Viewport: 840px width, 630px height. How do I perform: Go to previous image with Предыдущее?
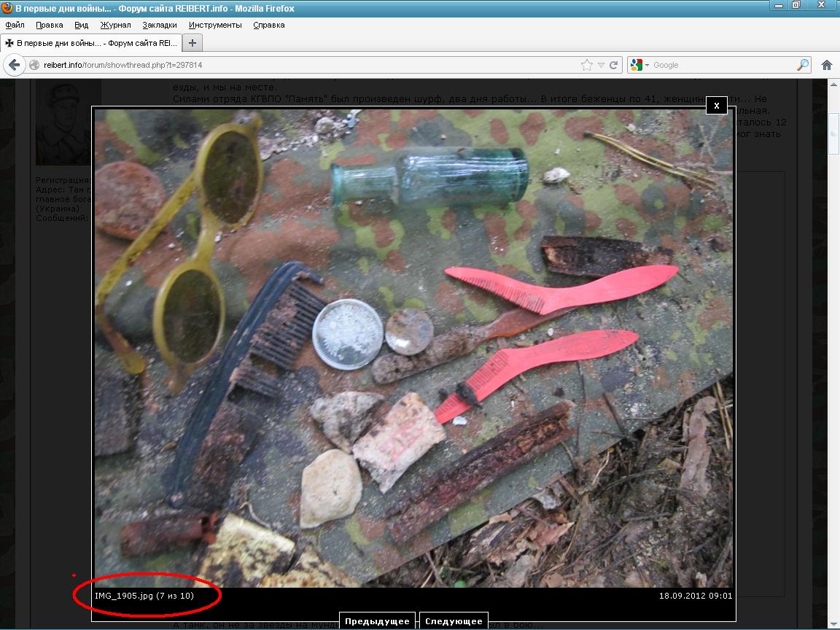(377, 621)
